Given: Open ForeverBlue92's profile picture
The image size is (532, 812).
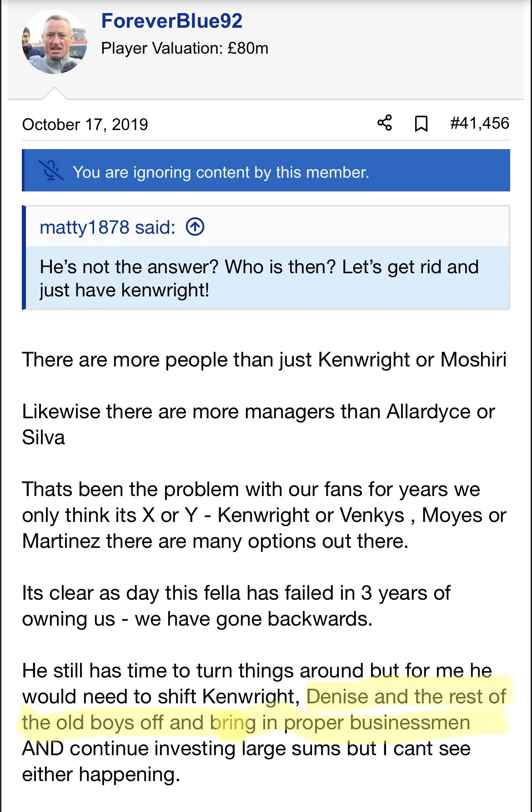Looking at the screenshot, I should pos(54,42).
